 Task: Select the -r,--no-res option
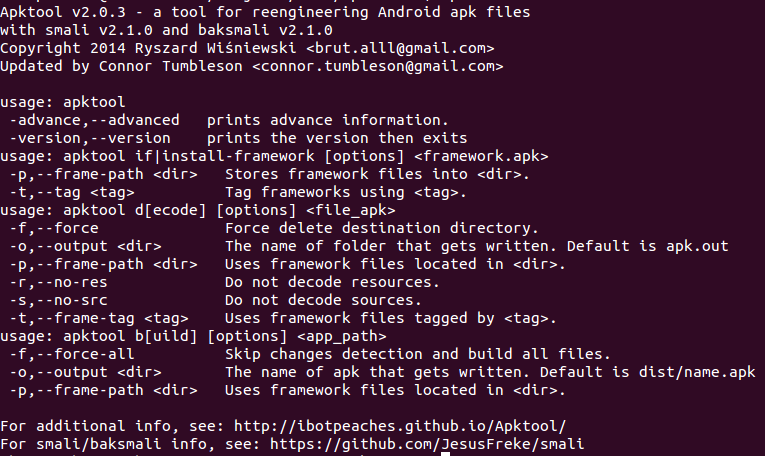point(58,282)
